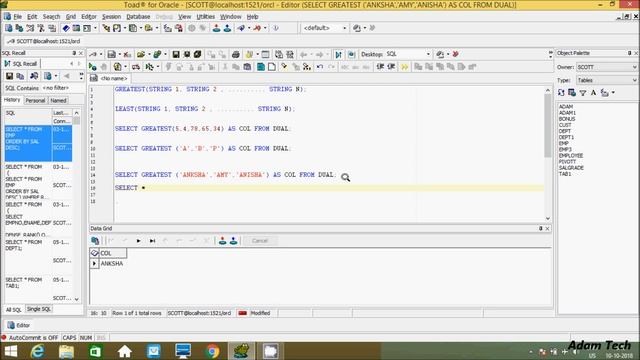The width and height of the screenshot is (640, 360).
Task: Click the Execute statement green play icon
Action: tap(93, 67)
